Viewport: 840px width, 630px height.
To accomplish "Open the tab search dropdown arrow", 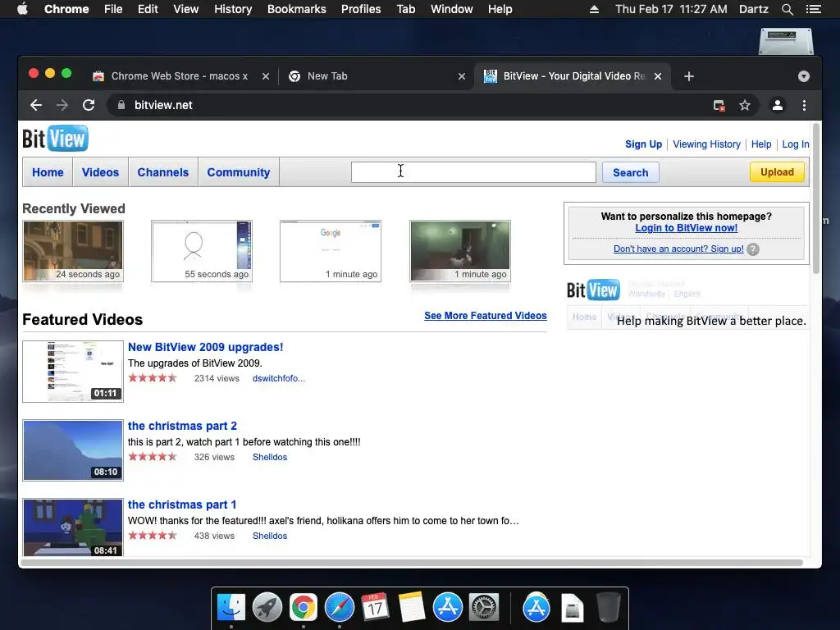I will (x=804, y=76).
